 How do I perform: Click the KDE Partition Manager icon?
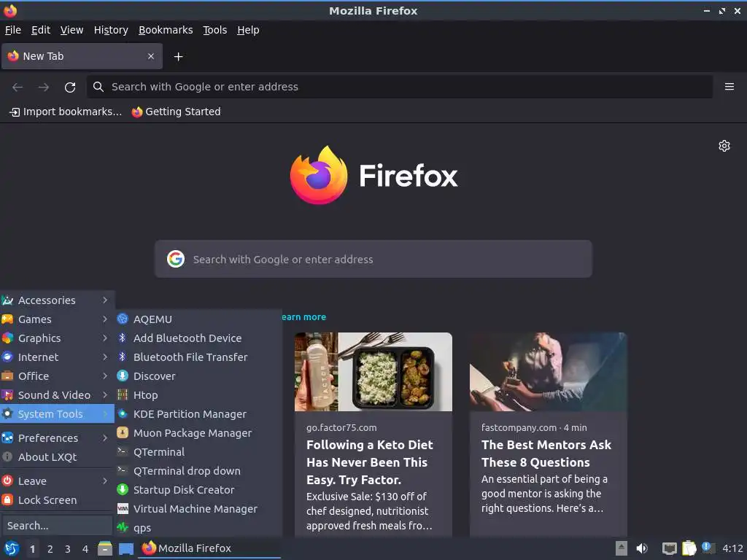point(123,414)
